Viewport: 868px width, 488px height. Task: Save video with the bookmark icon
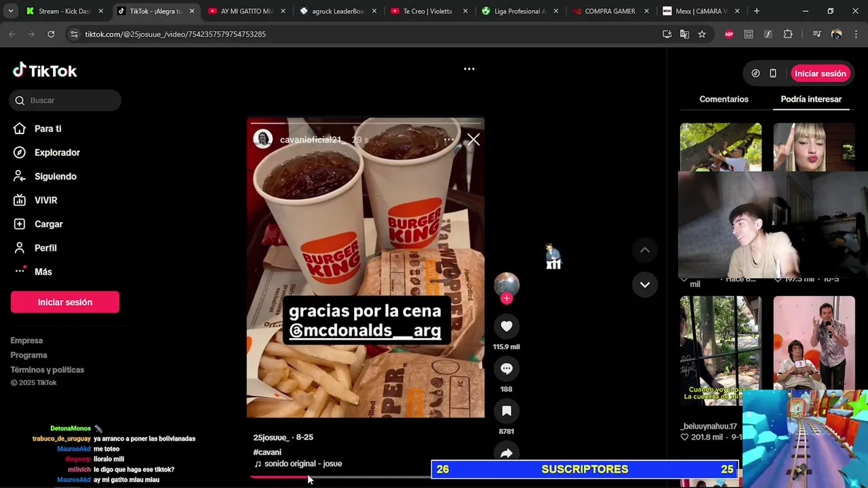pyautogui.click(x=507, y=411)
